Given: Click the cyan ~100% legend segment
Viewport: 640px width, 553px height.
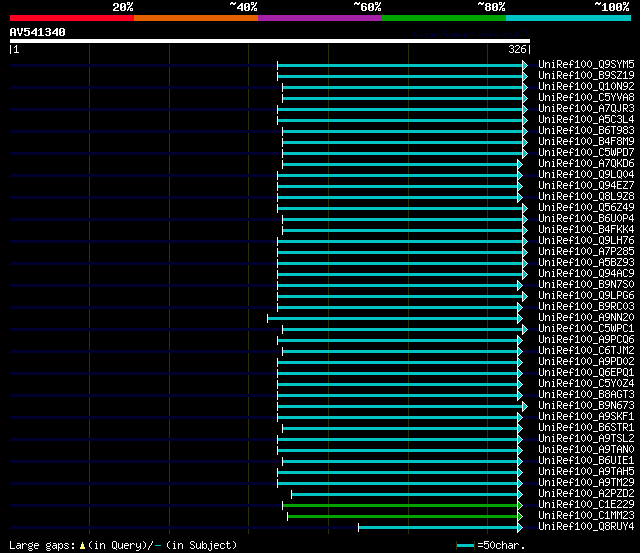Looking at the screenshot, I should tap(568, 18).
